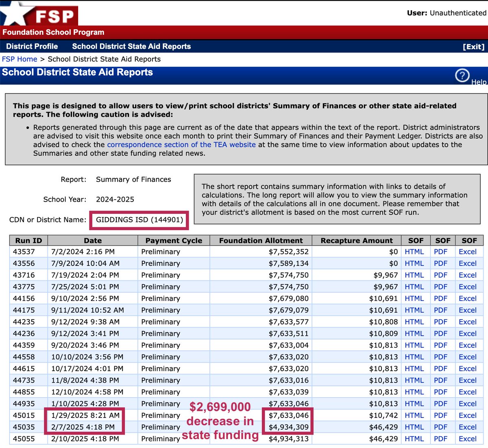Select date cell 1/29/2025 8:21 AM
488x448 pixels.
(93, 415)
